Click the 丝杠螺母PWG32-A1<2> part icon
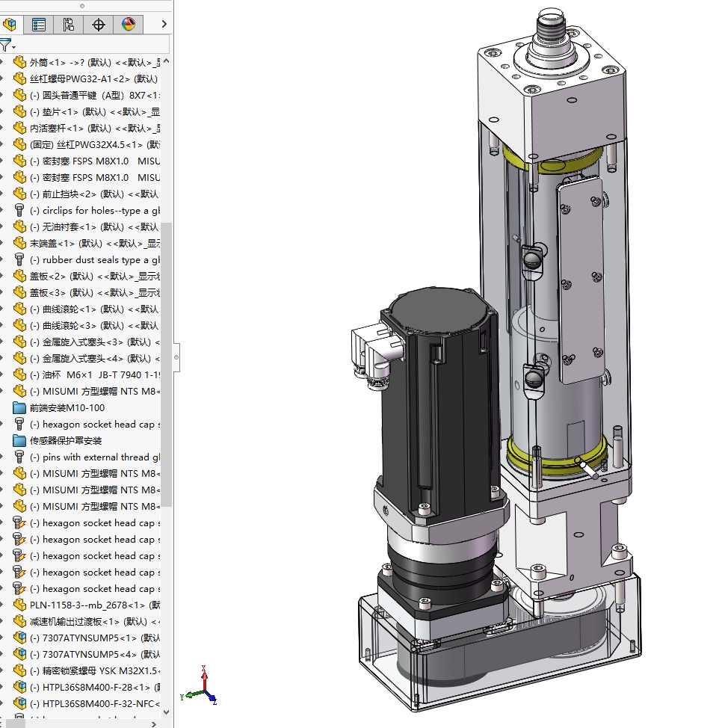This screenshot has height=728, width=725. point(19,78)
